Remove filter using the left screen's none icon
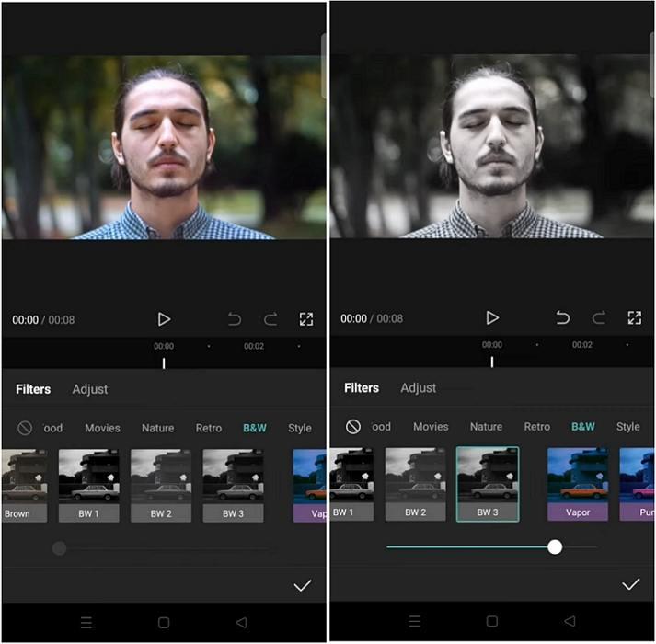The image size is (656, 644). tap(25, 428)
